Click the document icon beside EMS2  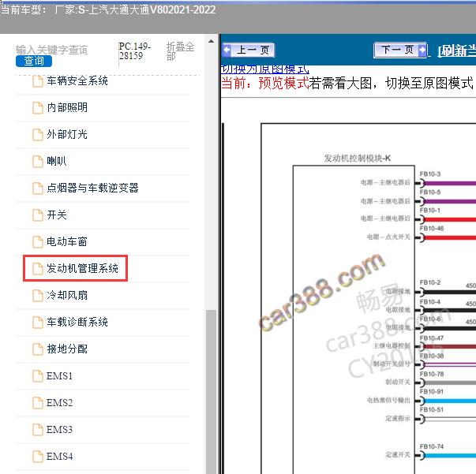(38, 403)
